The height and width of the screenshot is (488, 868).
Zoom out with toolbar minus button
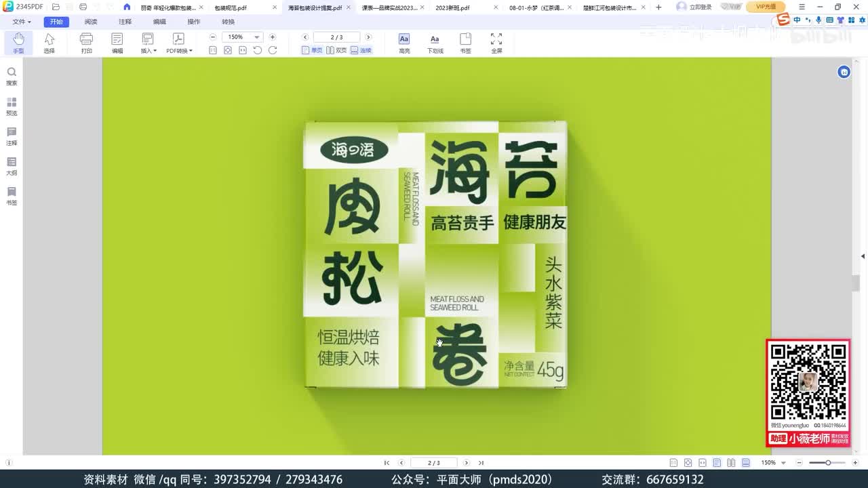(x=213, y=37)
